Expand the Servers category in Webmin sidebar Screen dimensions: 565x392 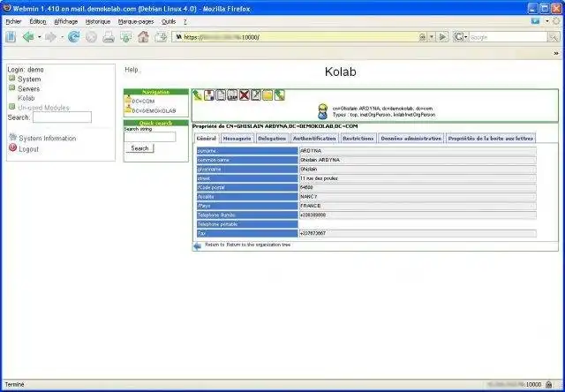[11, 87]
